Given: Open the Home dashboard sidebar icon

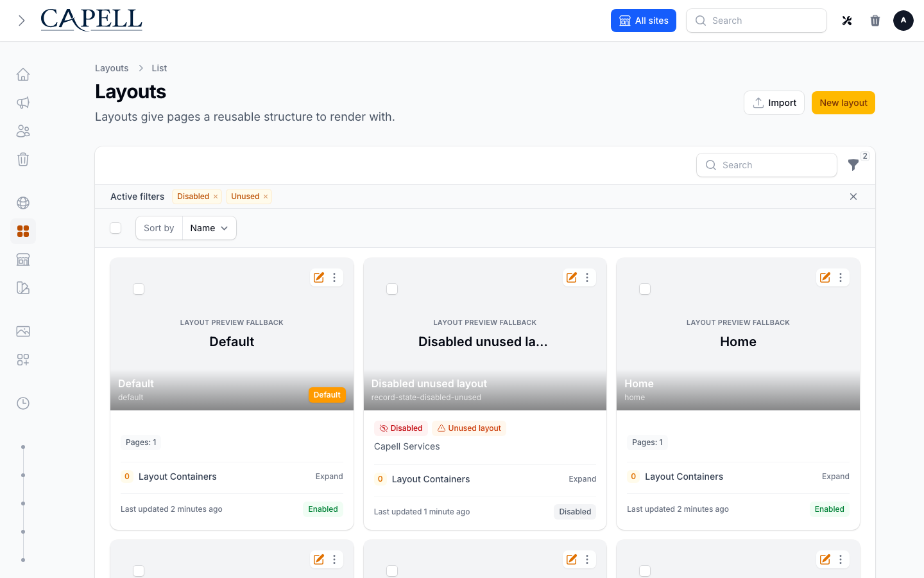Looking at the screenshot, I should pyautogui.click(x=23, y=74).
